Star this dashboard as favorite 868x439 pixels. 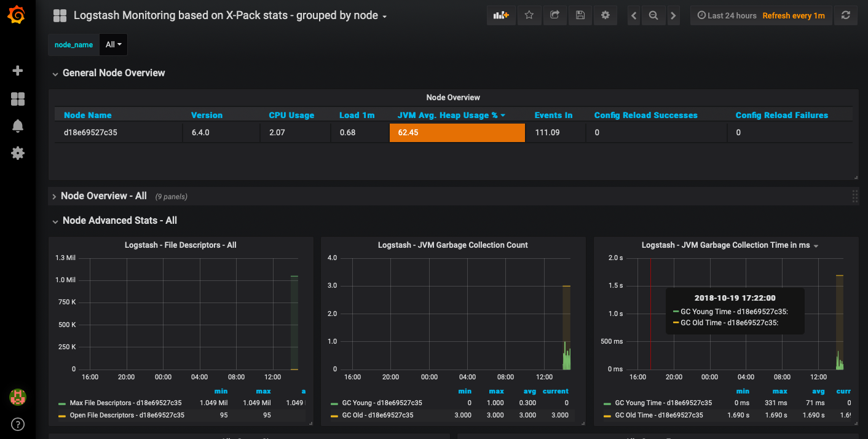pos(529,15)
